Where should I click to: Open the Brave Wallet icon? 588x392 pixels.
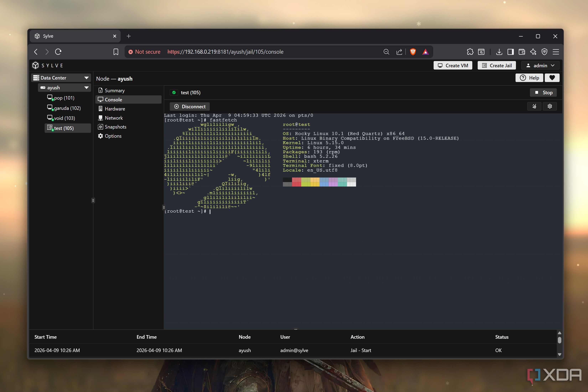[x=522, y=52]
